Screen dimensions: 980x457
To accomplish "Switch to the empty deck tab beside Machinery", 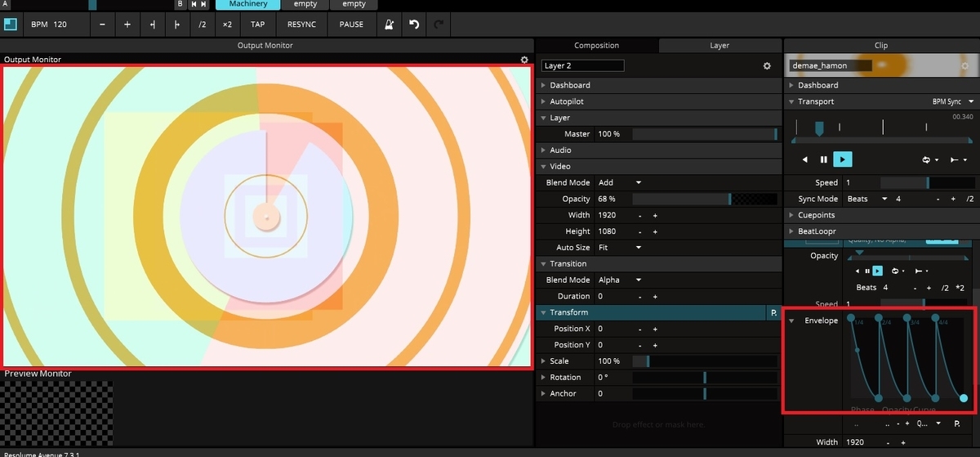I will [305, 4].
